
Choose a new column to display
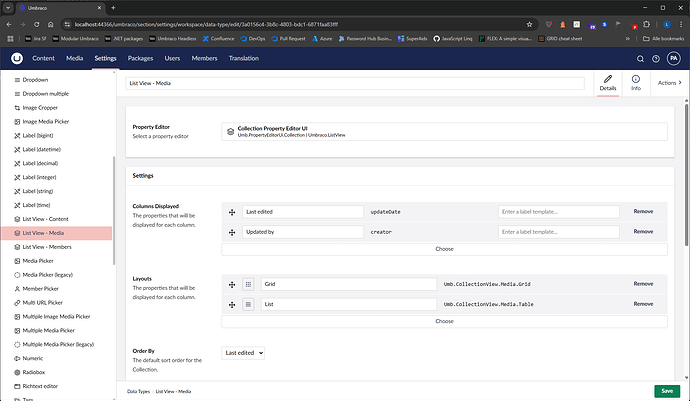coord(444,249)
